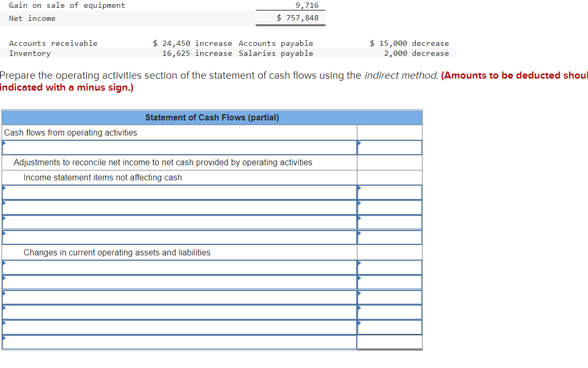Select the double-underlined total amount cell
This screenshot has height=368, width=588.
point(390,342)
